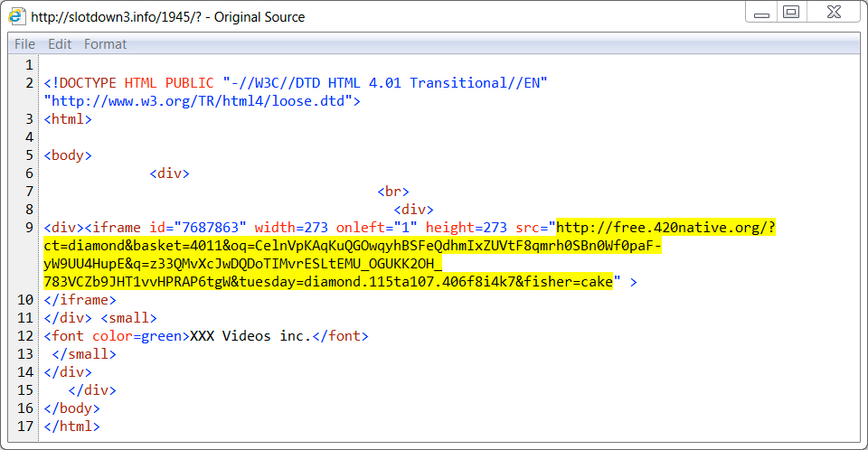Click the indented </div> tag on line 15
Image resolution: width=868 pixels, height=450 pixels.
tap(92, 390)
